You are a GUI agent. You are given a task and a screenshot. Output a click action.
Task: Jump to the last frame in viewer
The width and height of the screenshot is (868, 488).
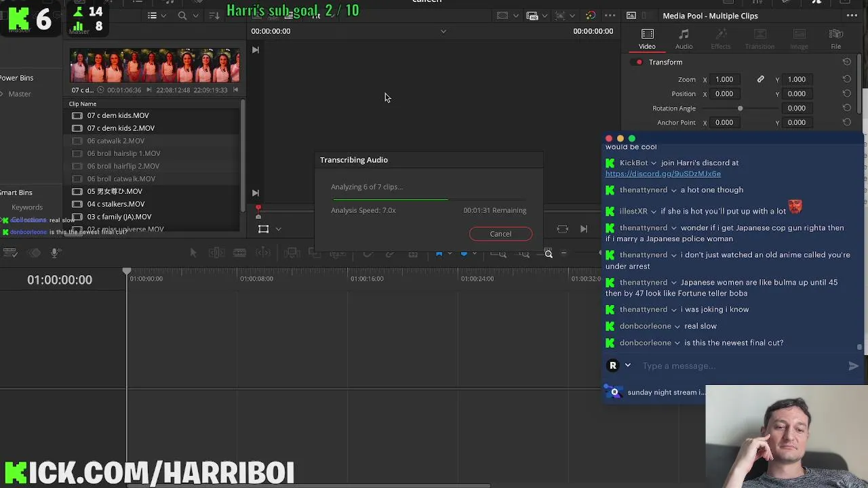coord(583,229)
